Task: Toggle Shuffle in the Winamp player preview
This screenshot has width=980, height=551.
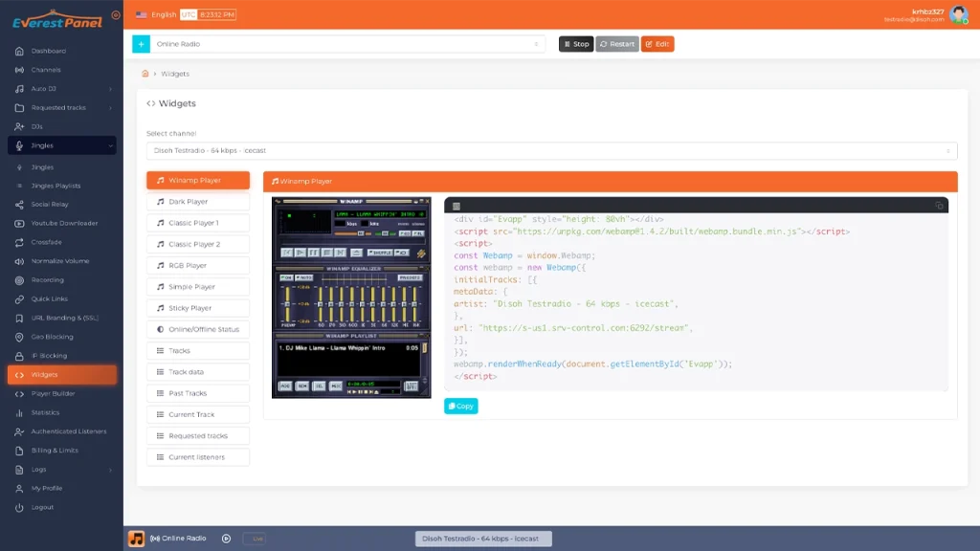Action: tap(380, 253)
